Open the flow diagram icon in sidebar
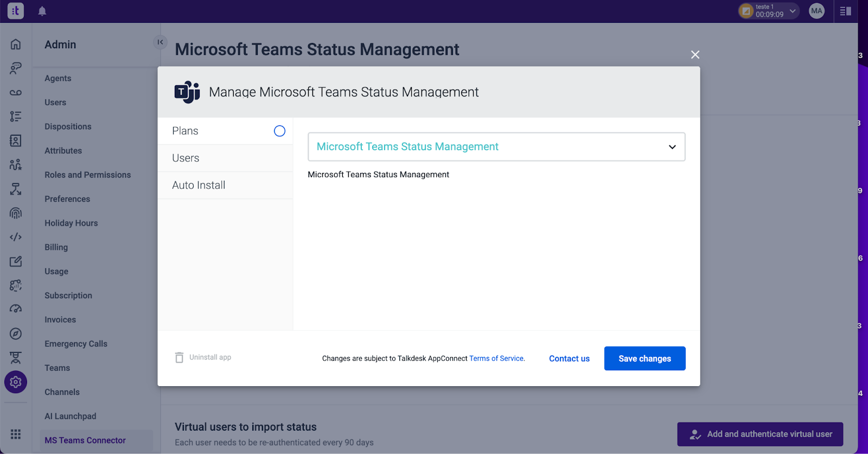868x454 pixels. click(x=16, y=189)
